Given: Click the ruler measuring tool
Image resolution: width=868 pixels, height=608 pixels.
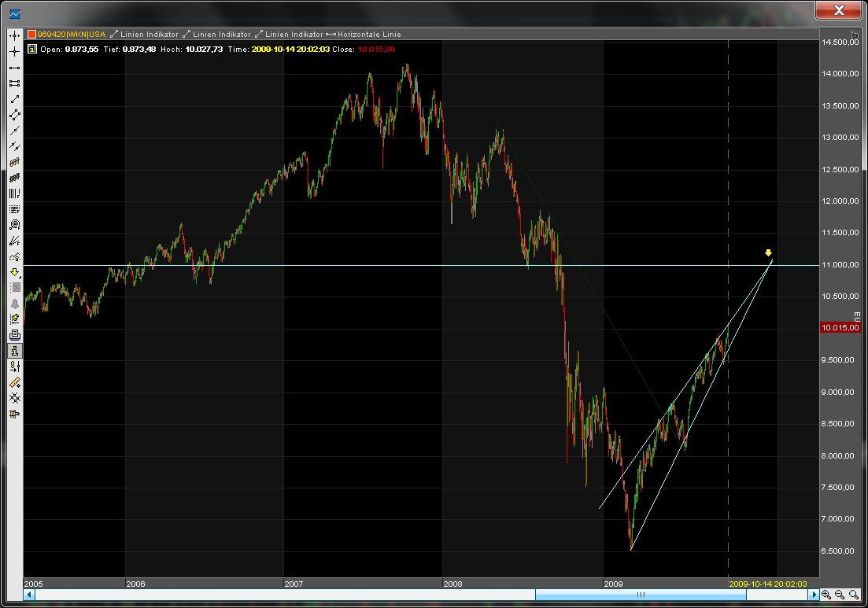Looking at the screenshot, I should [14, 382].
